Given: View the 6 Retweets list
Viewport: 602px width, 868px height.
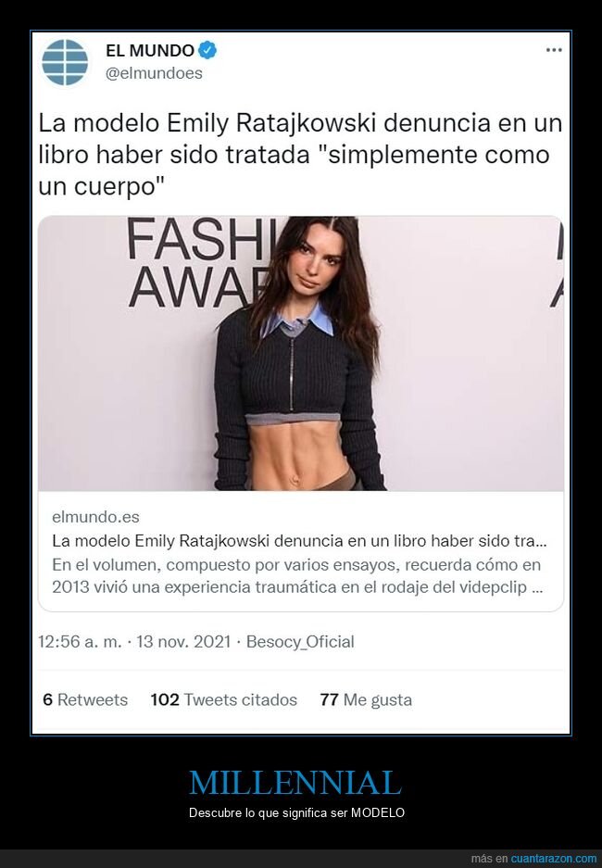Looking at the screenshot, I should pos(85,699).
